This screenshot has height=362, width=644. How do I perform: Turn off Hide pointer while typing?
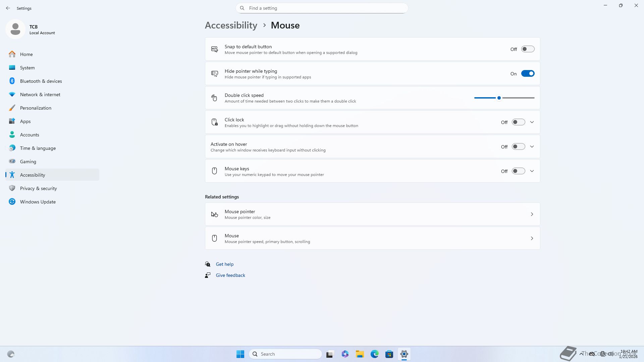[x=528, y=74]
